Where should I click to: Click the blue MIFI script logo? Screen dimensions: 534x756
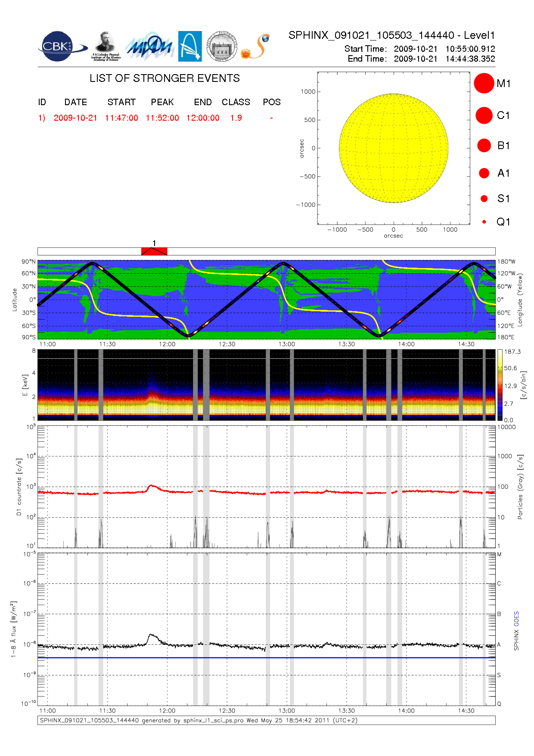(x=149, y=47)
